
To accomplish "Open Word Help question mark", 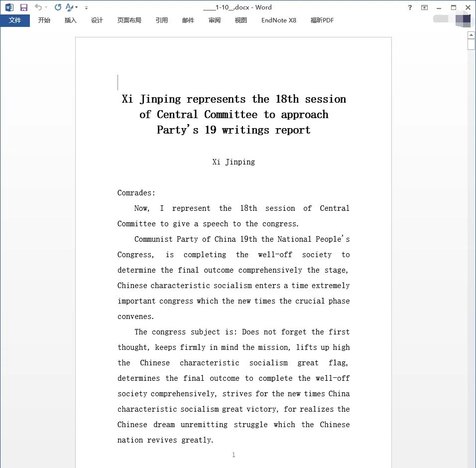I will (410, 7).
